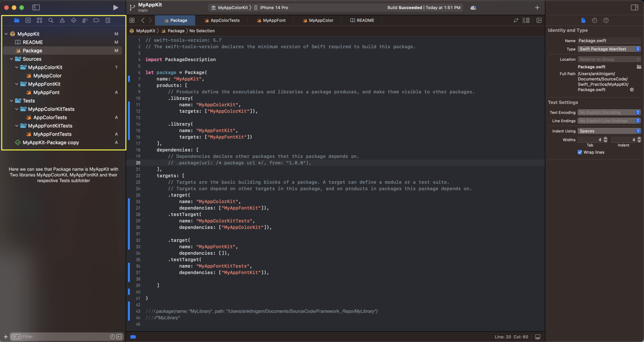This screenshot has height=342, width=644.
Task: Switch to the AppColorTests tab
Action: coord(225,20)
